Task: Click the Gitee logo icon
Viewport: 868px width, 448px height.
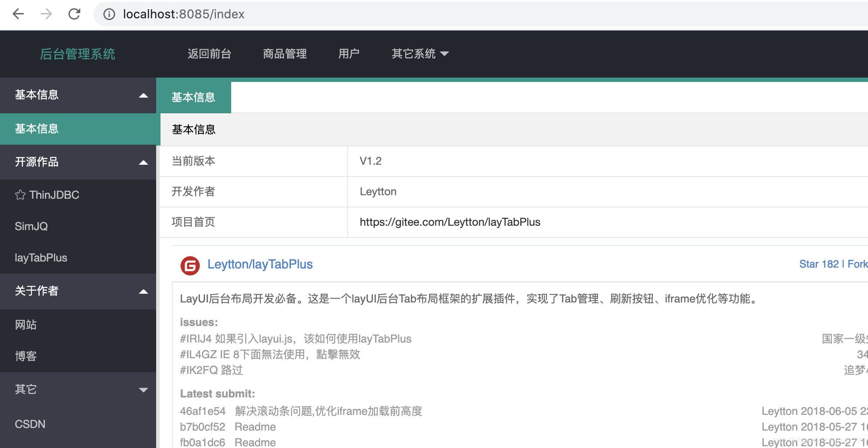Action: pos(190,265)
